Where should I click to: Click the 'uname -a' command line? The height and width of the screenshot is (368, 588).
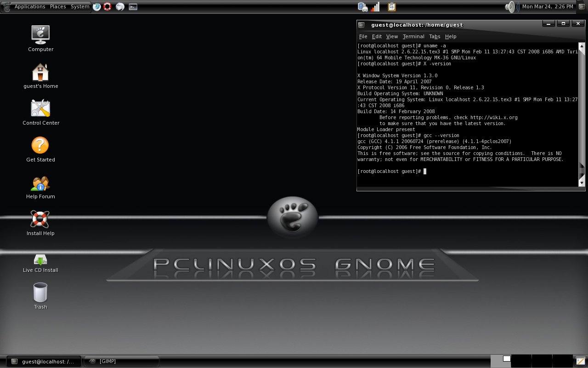click(x=401, y=46)
